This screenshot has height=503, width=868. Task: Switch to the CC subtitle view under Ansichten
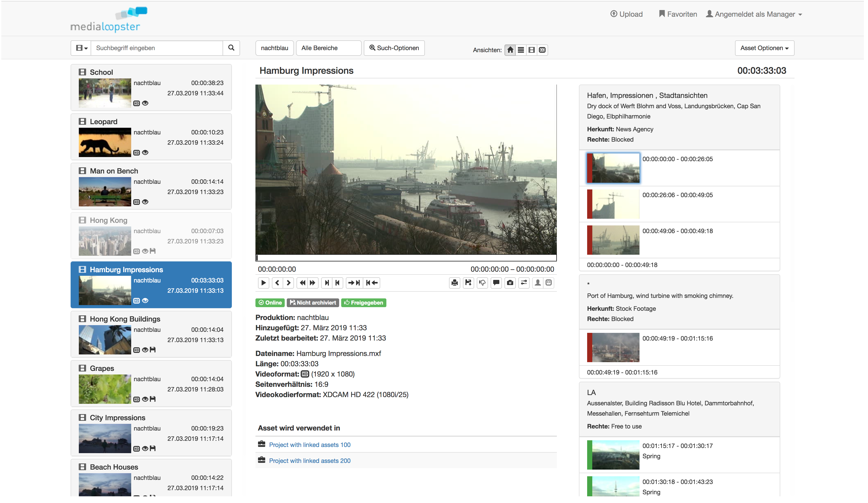point(542,50)
